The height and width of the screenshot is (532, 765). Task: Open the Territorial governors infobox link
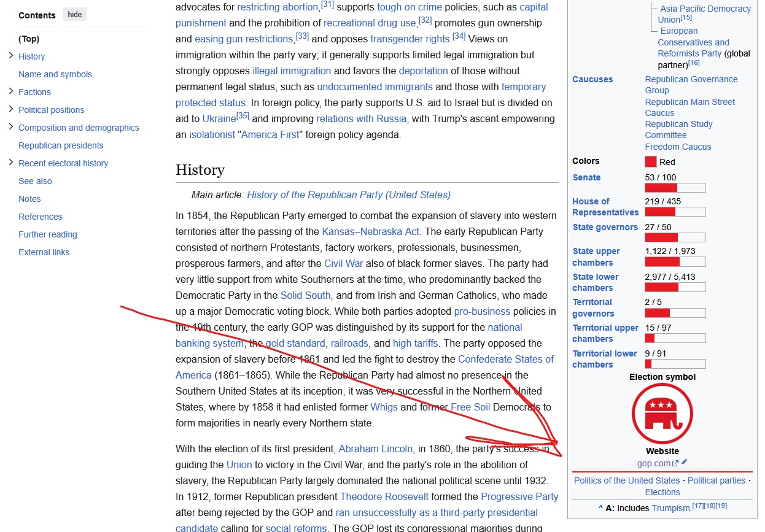(594, 307)
